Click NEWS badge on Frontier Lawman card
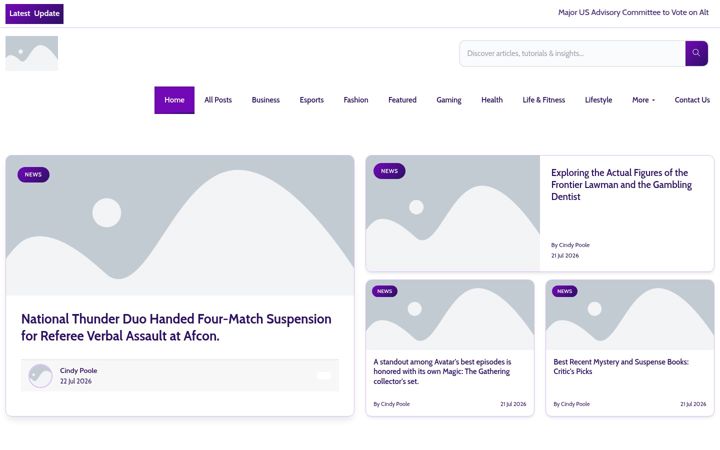The height and width of the screenshot is (450, 720). point(389,171)
